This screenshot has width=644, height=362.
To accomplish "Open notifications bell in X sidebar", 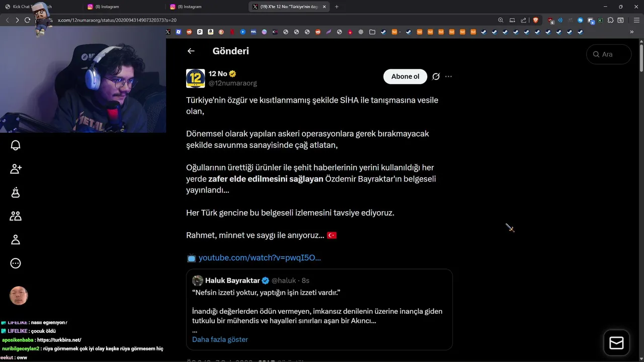I will click(x=16, y=145).
